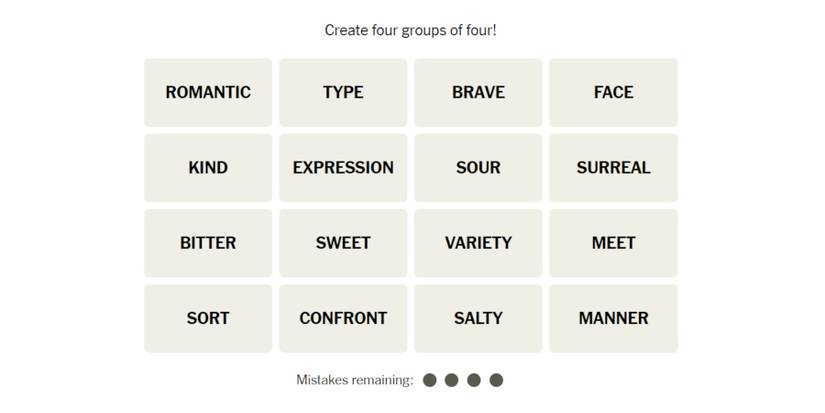Pick the TYPE tile
Viewport: 825px width, 413px height.
343,92
